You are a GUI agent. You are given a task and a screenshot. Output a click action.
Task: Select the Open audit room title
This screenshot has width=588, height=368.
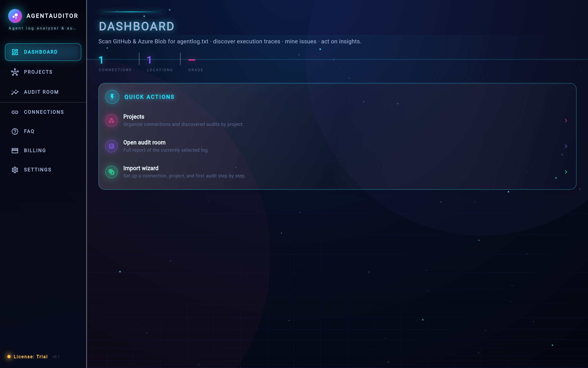coord(144,143)
